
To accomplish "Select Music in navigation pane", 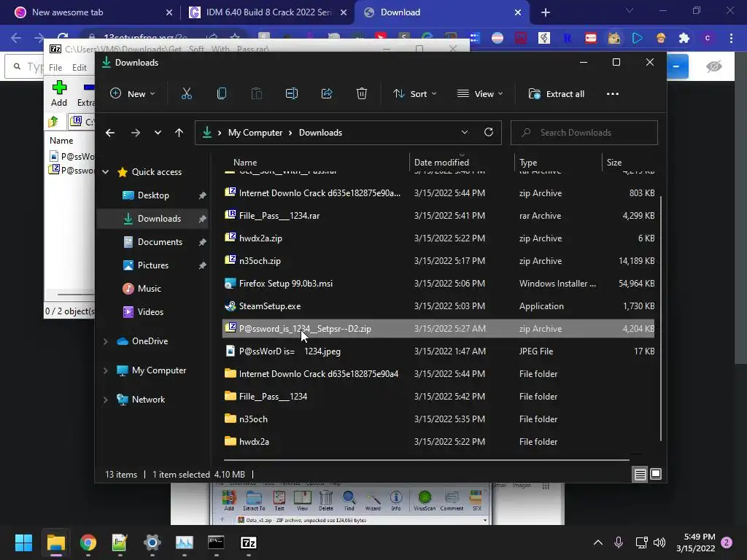I will click(x=149, y=289).
